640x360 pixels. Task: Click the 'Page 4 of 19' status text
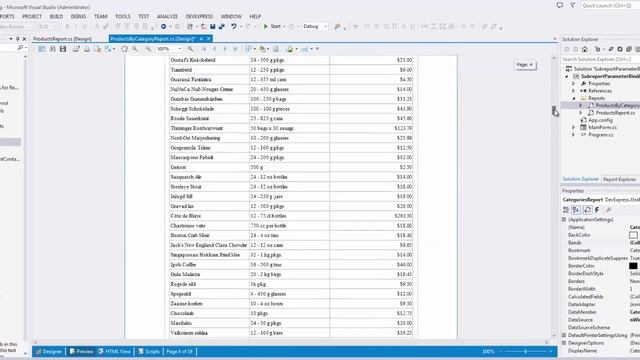tap(179, 351)
